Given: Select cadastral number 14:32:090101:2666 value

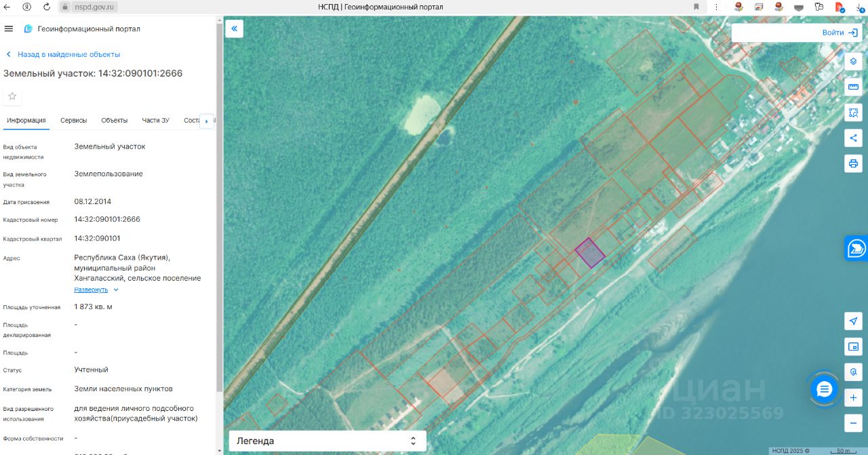Looking at the screenshot, I should [107, 219].
